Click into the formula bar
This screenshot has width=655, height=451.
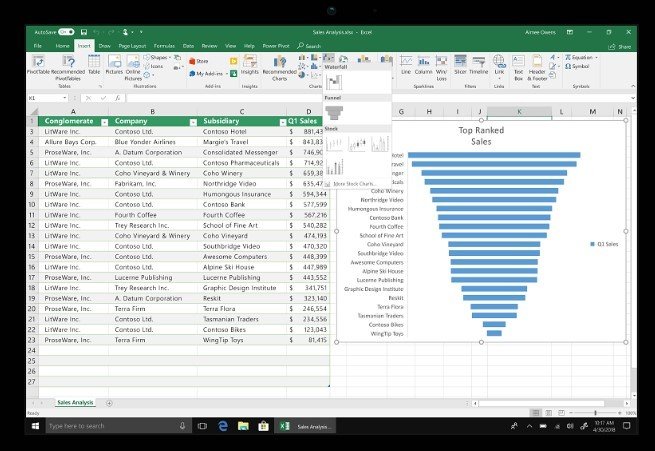click(377, 98)
